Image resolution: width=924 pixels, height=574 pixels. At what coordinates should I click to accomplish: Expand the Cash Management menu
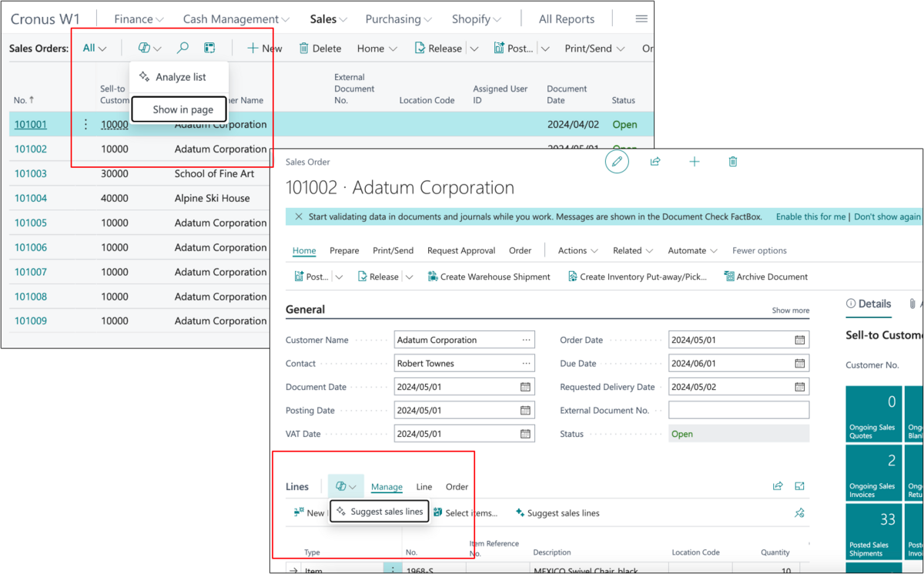(x=236, y=18)
